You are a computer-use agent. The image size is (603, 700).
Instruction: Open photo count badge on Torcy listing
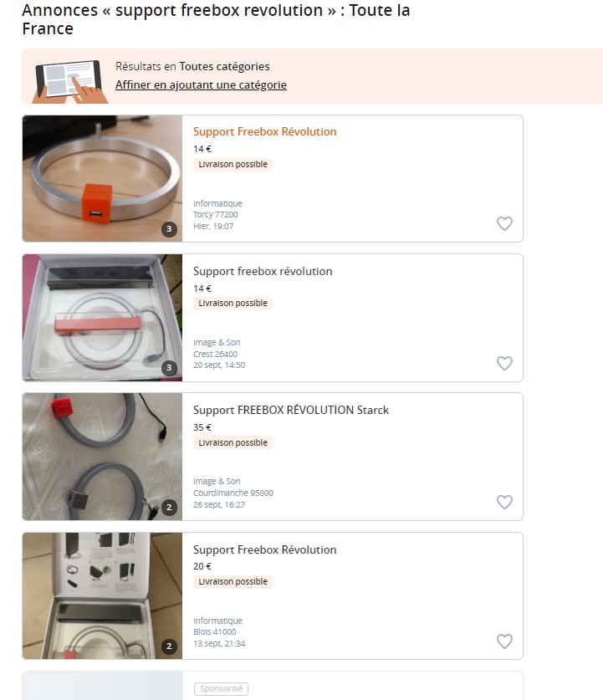169,228
